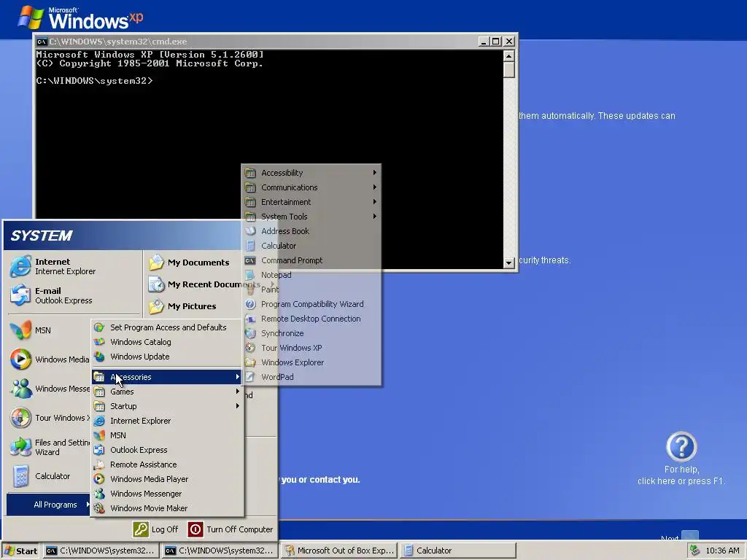Select the Accessories menu item
The image size is (747, 560).
point(167,377)
